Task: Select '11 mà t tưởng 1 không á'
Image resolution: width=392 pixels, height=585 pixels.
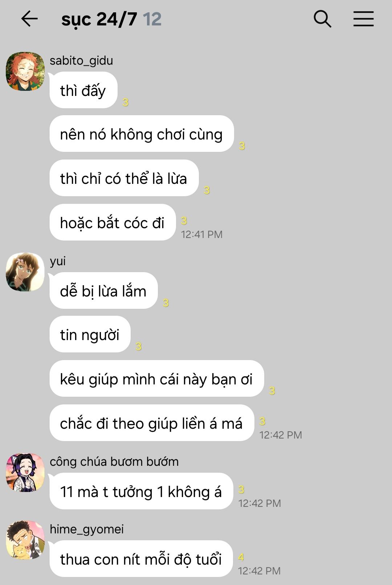Action: [x=141, y=491]
